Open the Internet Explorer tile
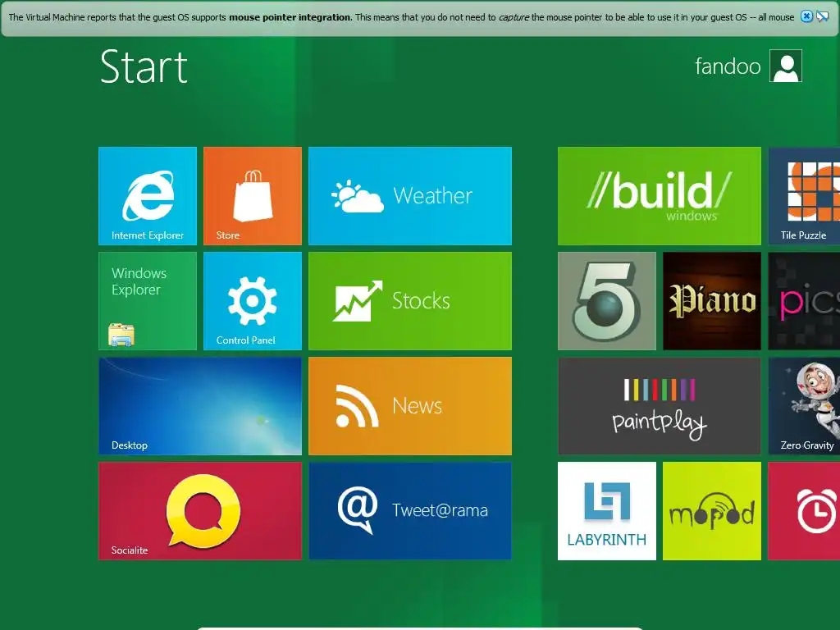 pos(148,196)
